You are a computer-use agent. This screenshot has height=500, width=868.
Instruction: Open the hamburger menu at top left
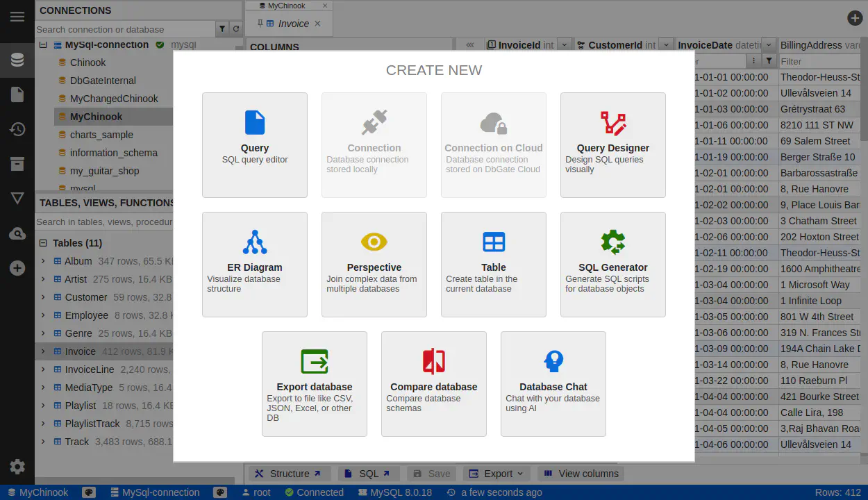click(x=17, y=17)
